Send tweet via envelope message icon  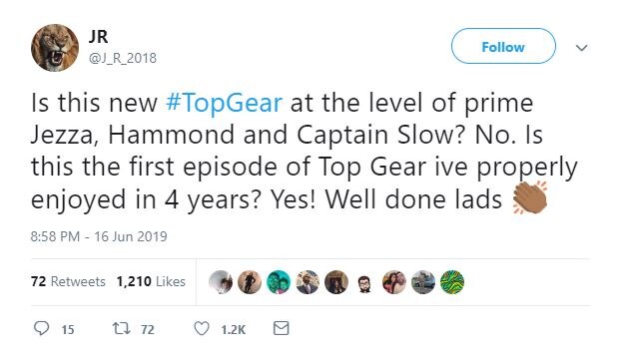click(x=282, y=328)
